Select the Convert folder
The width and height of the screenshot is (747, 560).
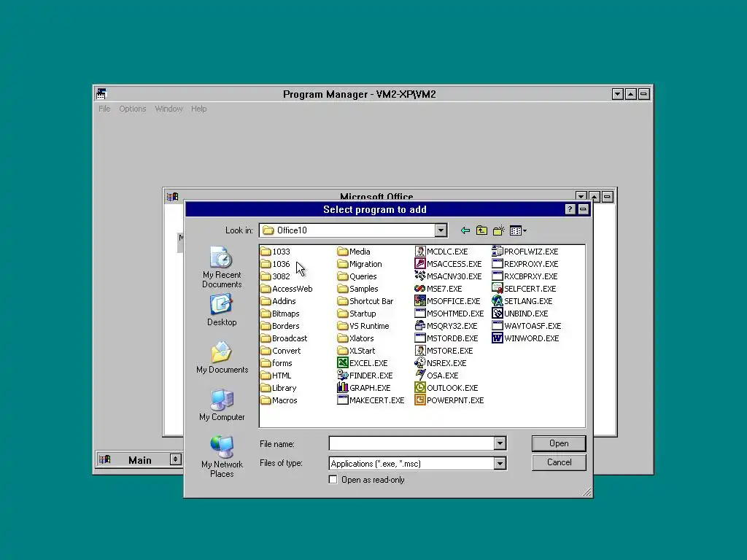281,351
